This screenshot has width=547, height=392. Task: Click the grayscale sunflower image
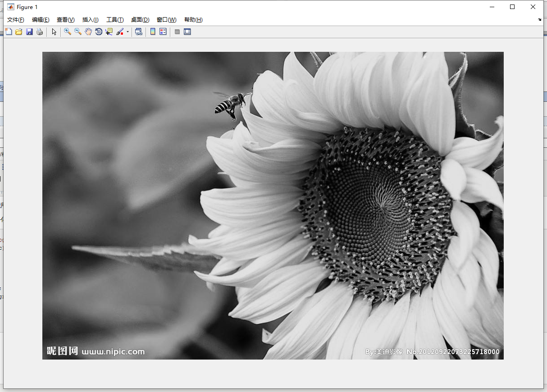tap(273, 205)
